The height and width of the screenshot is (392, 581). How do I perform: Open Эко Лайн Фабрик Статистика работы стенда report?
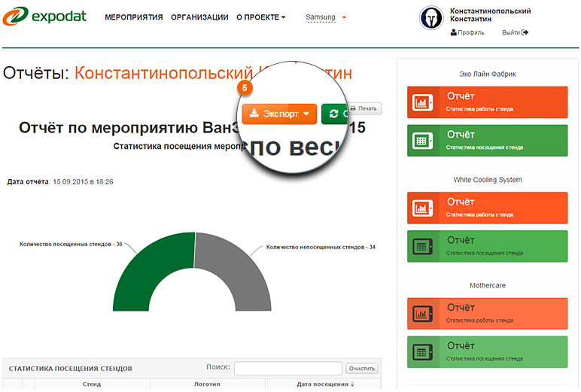click(x=487, y=102)
